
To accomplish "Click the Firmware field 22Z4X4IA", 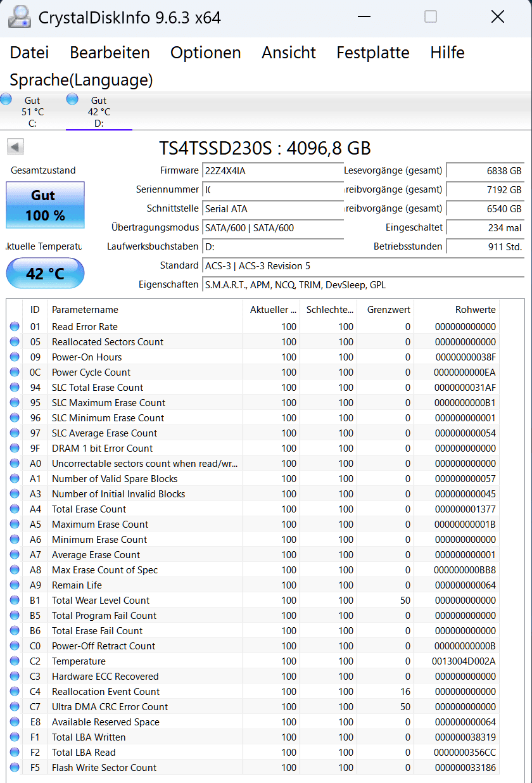I will (273, 170).
